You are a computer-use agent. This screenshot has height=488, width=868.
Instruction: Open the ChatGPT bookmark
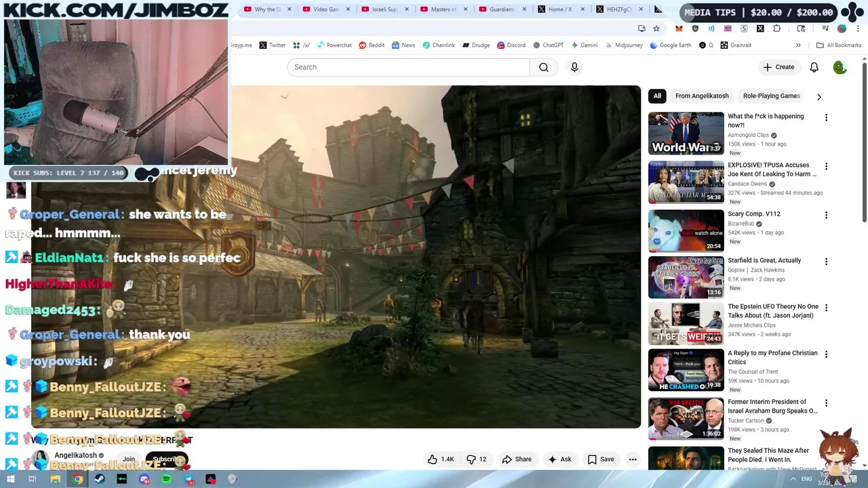pos(548,45)
